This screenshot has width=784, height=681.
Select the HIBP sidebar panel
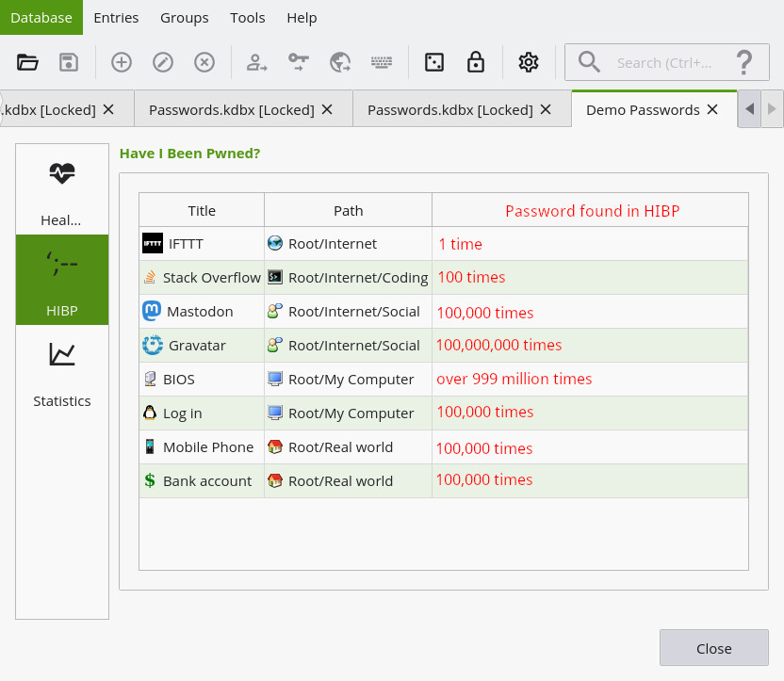pos(62,280)
